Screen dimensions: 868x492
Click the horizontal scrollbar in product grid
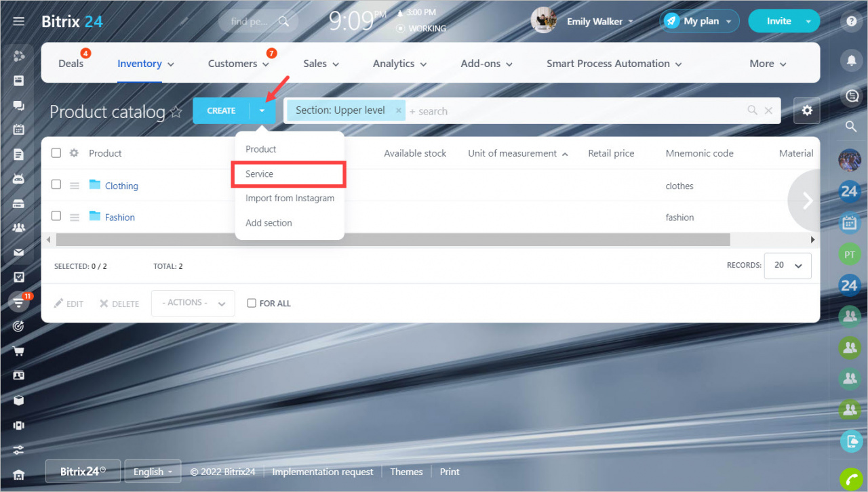pos(393,240)
